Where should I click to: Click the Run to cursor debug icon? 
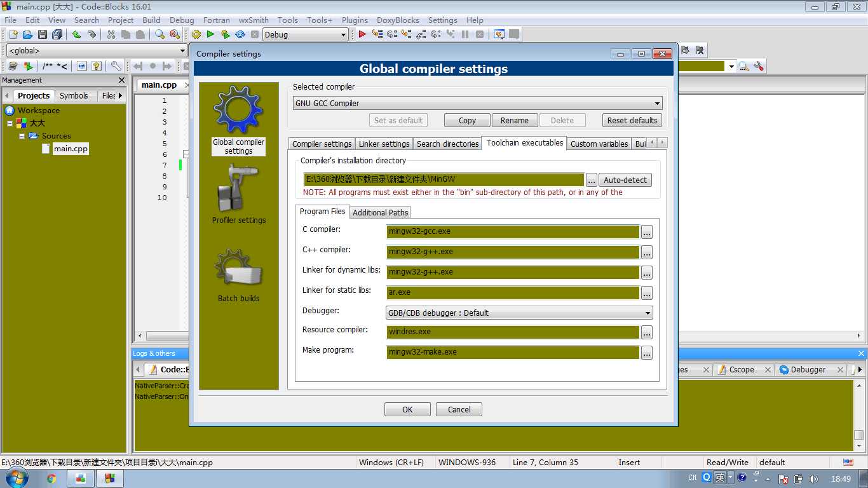click(x=377, y=34)
